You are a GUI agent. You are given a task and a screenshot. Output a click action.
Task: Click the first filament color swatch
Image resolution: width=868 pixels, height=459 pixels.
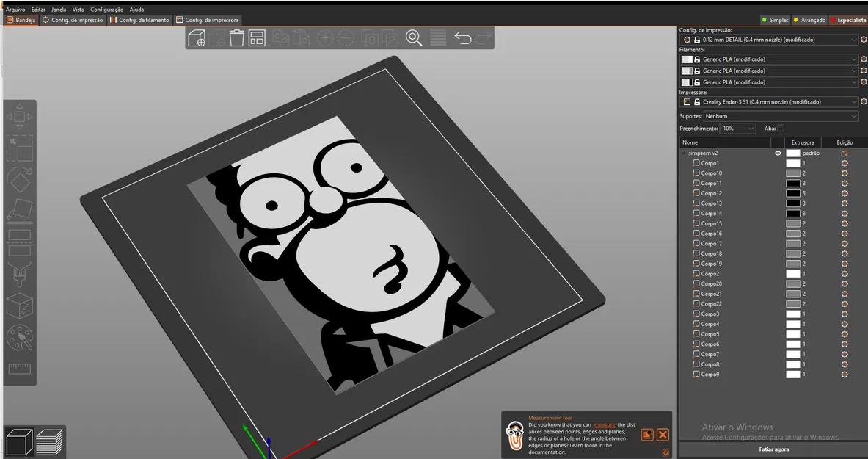pyautogui.click(x=687, y=59)
